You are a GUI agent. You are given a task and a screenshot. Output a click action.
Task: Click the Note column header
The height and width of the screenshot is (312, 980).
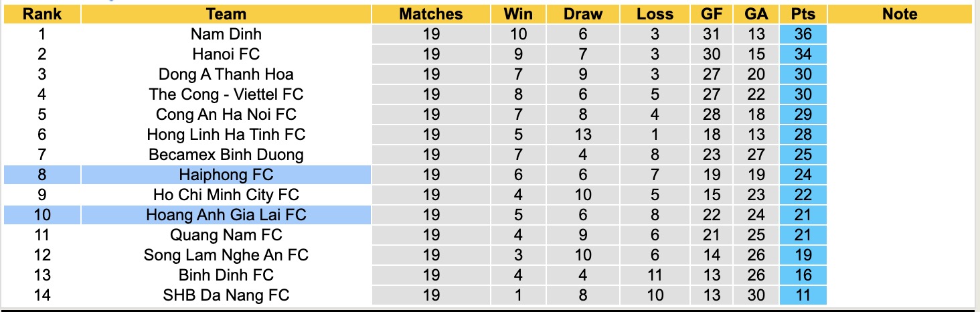[899, 14]
